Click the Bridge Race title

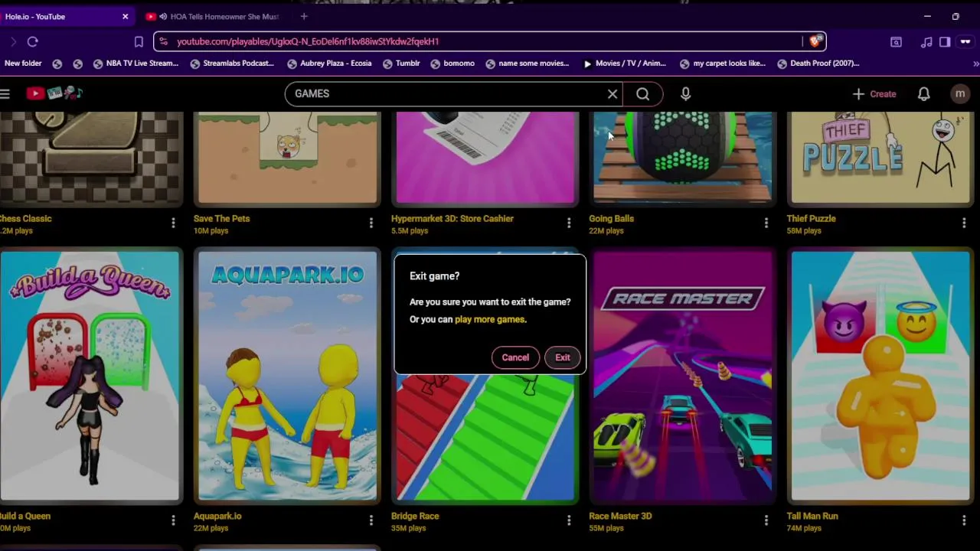click(415, 516)
